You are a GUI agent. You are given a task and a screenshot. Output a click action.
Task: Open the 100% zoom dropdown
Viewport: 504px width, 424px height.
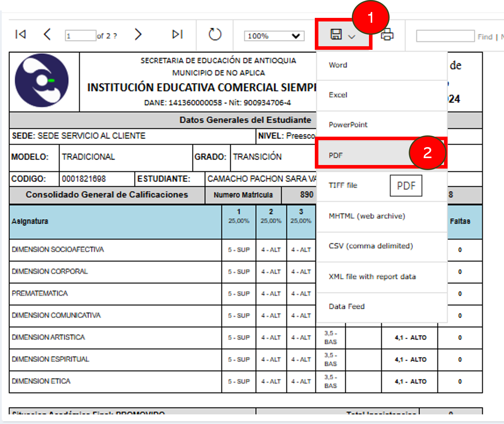[x=274, y=36]
